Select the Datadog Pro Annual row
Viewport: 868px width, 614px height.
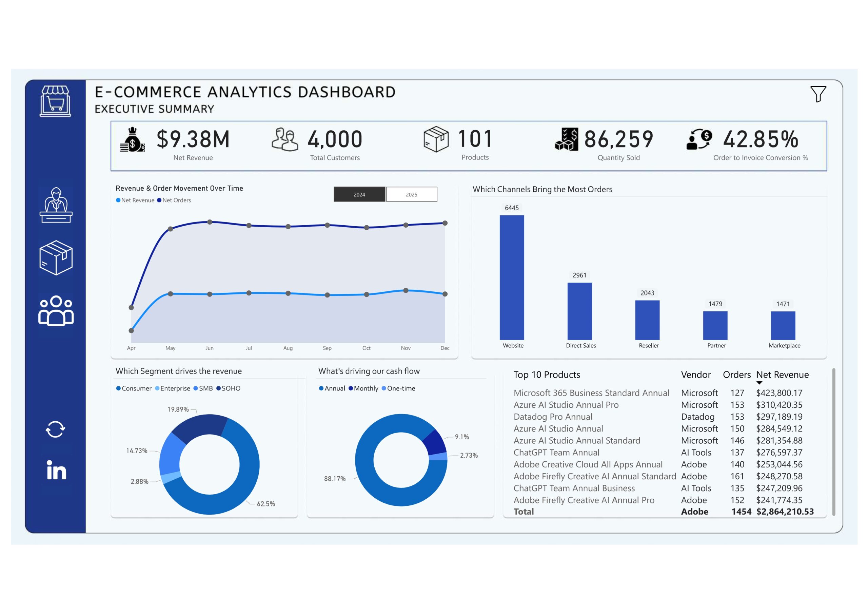click(x=553, y=417)
